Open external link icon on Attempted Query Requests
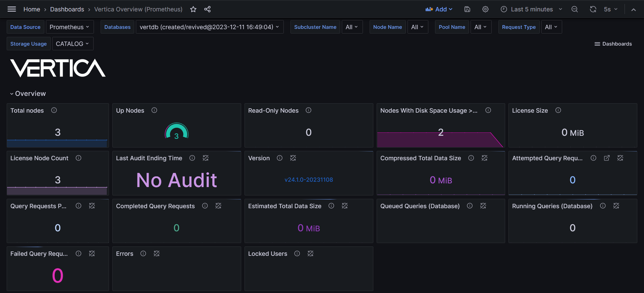Screen dimensions: 644x293 pyautogui.click(x=607, y=158)
